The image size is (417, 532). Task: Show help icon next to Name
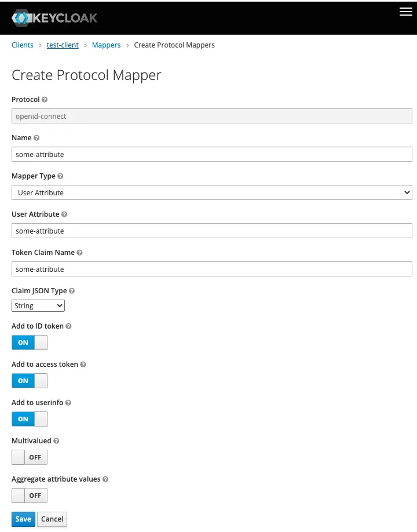click(x=36, y=138)
